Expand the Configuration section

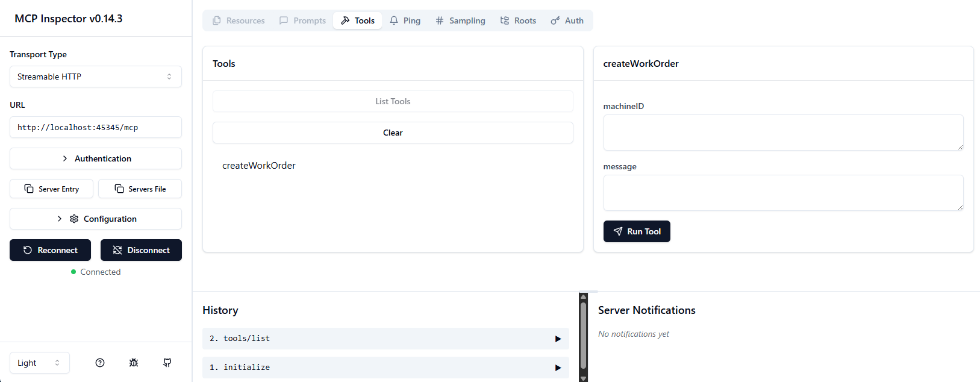click(96, 219)
